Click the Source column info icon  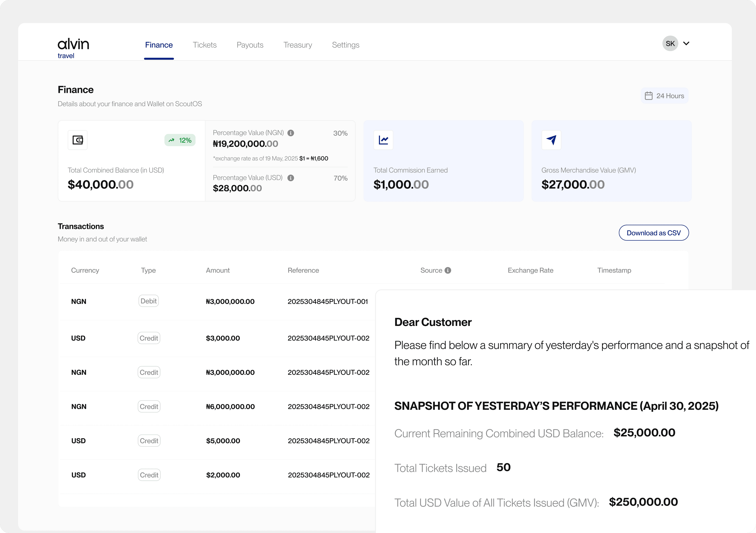(448, 270)
